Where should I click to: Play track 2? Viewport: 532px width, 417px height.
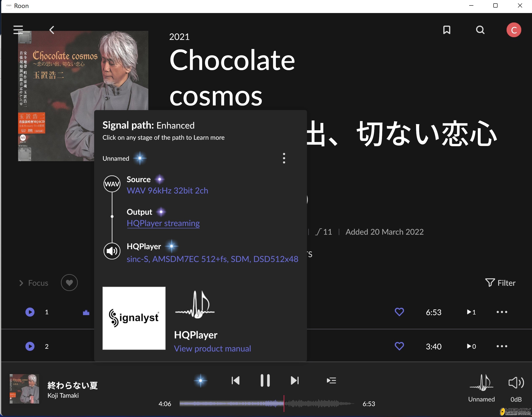click(30, 346)
